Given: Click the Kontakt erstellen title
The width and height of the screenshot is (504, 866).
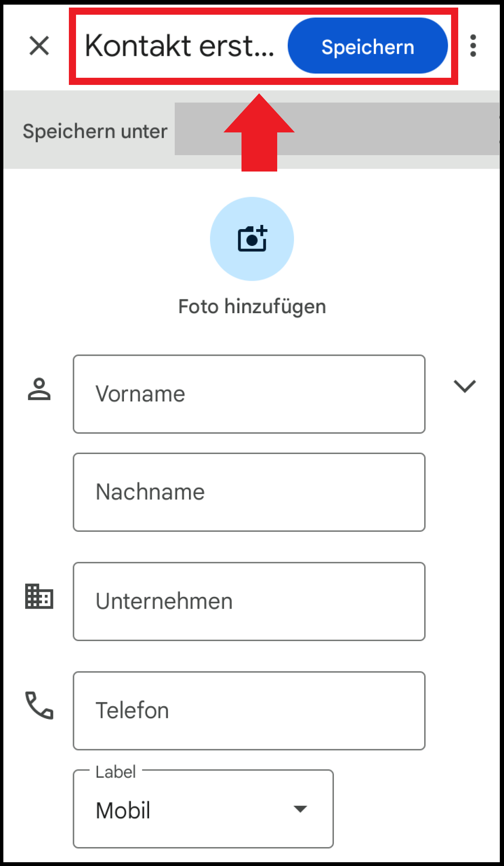Looking at the screenshot, I should pyautogui.click(x=179, y=45).
